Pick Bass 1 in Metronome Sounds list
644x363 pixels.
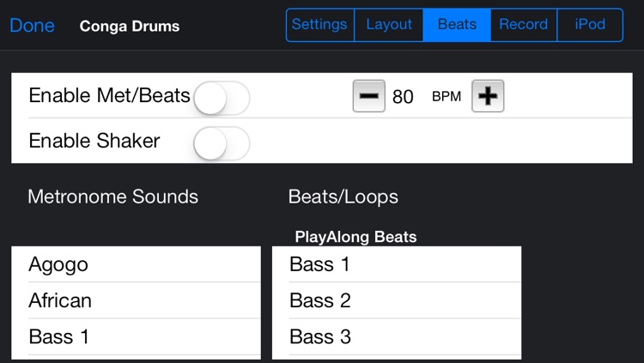pyautogui.click(x=136, y=336)
